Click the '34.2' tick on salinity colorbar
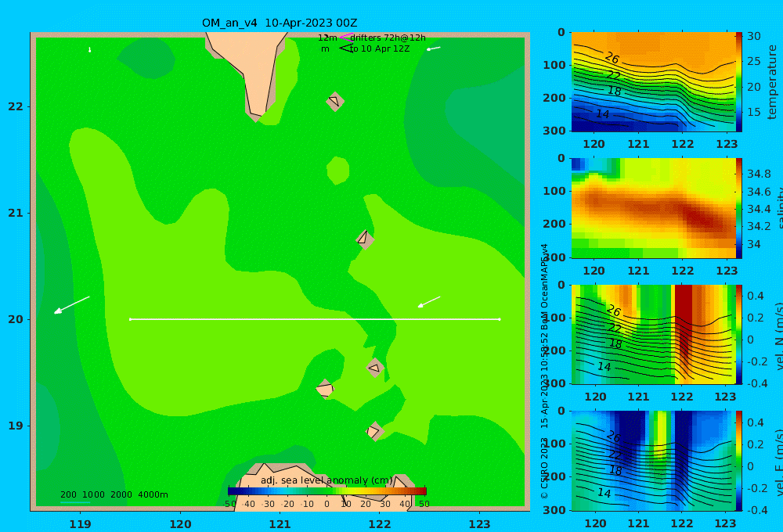 pos(759,226)
